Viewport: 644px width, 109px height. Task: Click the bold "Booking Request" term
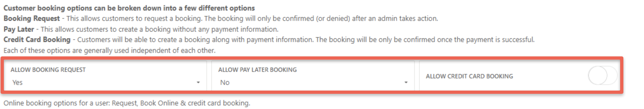pos(31,18)
